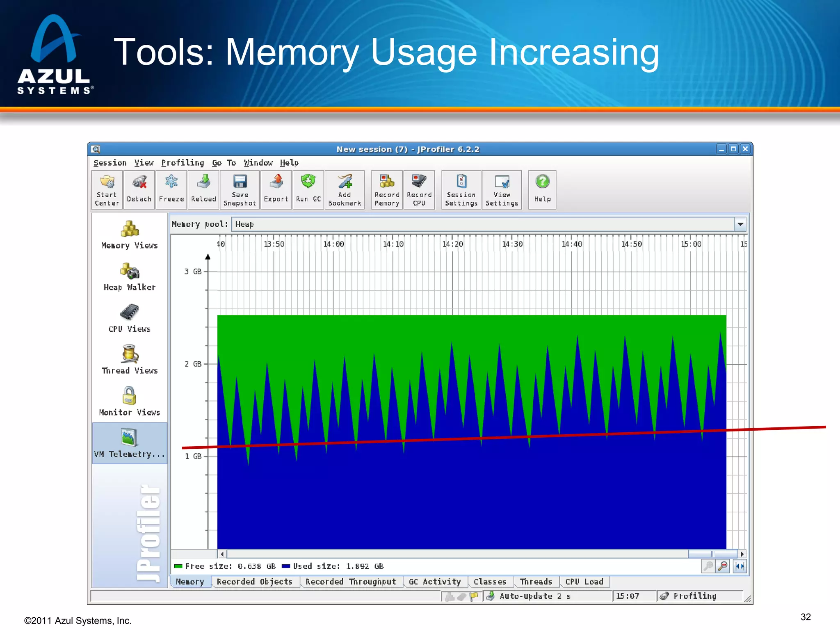Click the Export toolbar icon
840x630 pixels.
[x=276, y=190]
